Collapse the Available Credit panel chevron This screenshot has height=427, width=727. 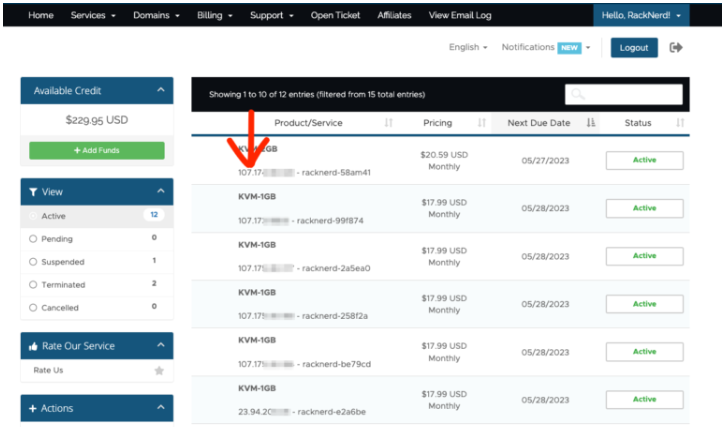(159, 91)
